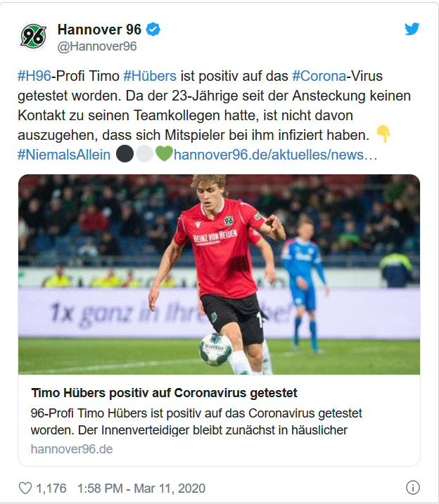The height and width of the screenshot is (504, 439).
Task: Open the tweet info icon
Action: [x=413, y=487]
